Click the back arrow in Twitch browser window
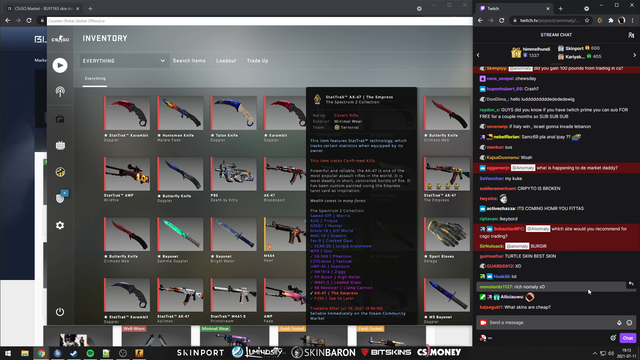This screenshot has height=360, width=640. tap(480, 20)
